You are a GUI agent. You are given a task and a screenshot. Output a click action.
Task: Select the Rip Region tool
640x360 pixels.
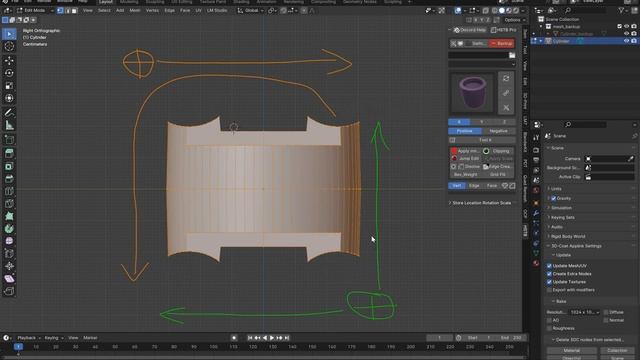[9, 291]
